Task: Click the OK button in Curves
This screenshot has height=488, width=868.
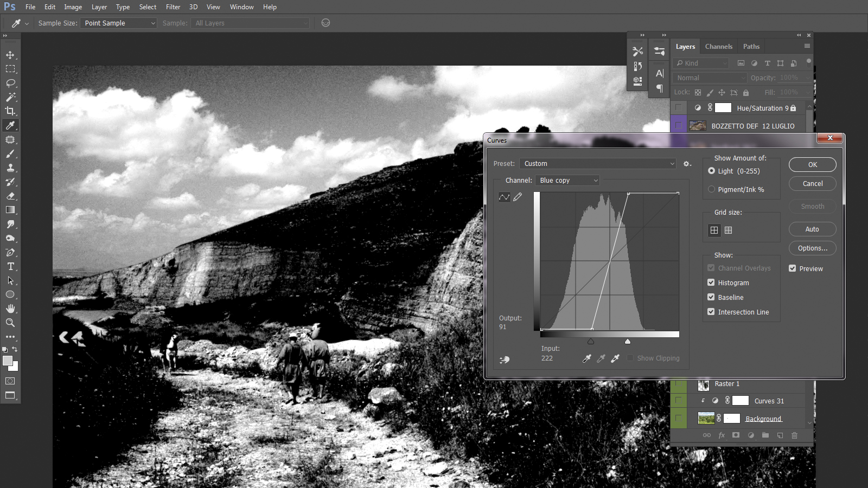Action: [x=812, y=165]
